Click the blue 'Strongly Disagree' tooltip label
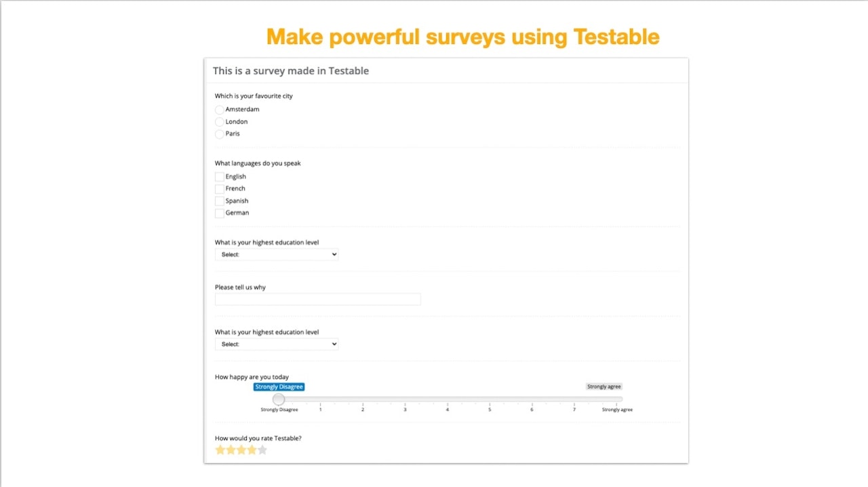Image resolution: width=868 pixels, height=487 pixels. pos(279,387)
